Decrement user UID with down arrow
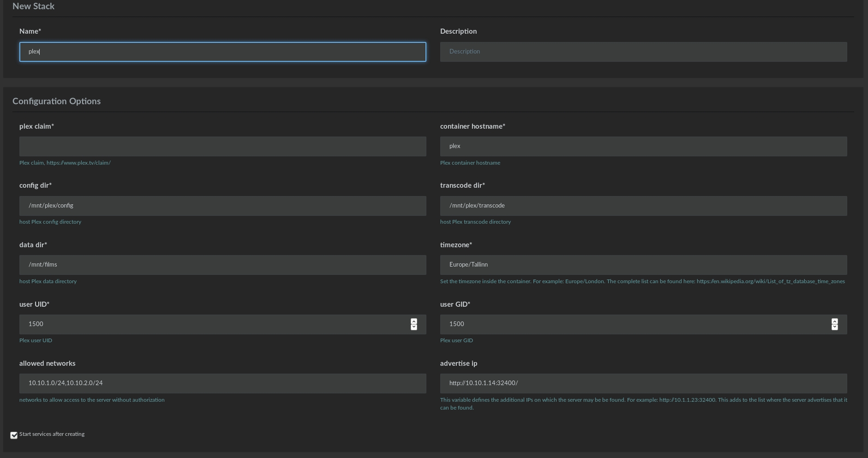This screenshot has height=458, width=868. (x=413, y=327)
